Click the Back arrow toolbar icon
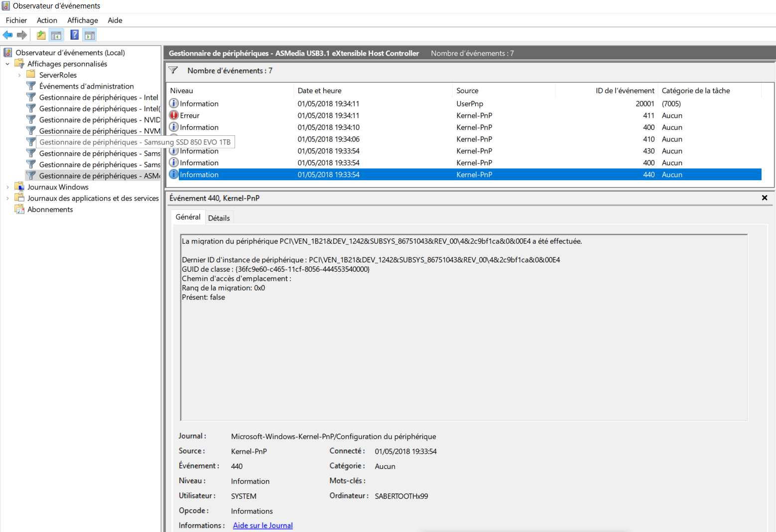 7,35
